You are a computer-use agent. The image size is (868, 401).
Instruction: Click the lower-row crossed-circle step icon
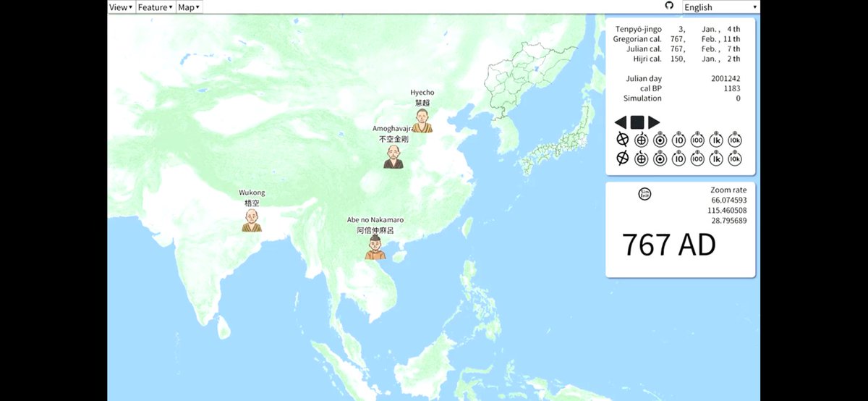tap(641, 158)
